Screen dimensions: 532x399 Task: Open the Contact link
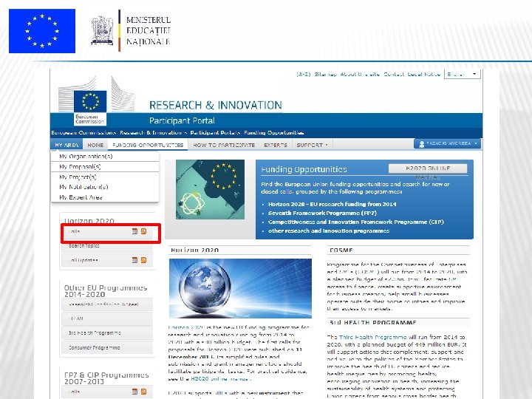tap(394, 75)
